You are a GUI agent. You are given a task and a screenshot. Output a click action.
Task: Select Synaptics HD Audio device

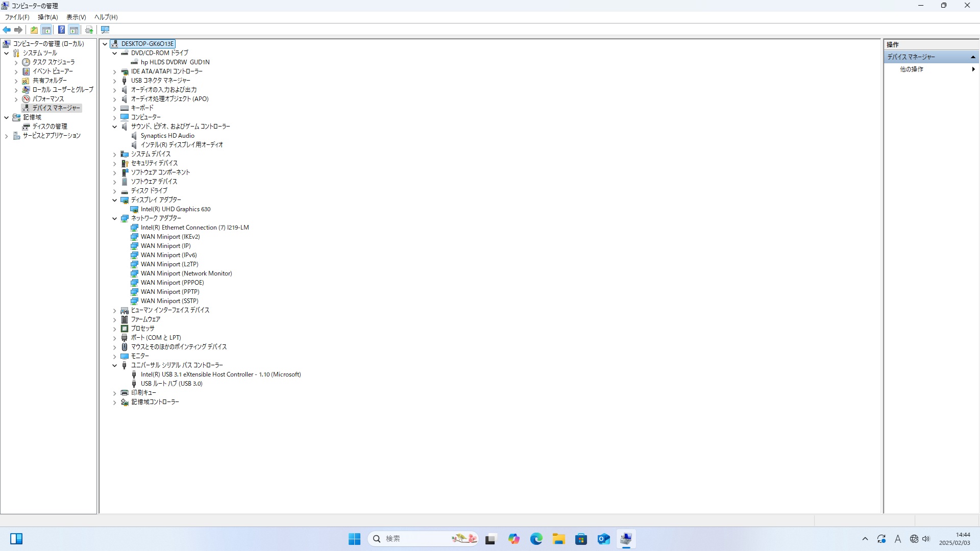(x=167, y=136)
